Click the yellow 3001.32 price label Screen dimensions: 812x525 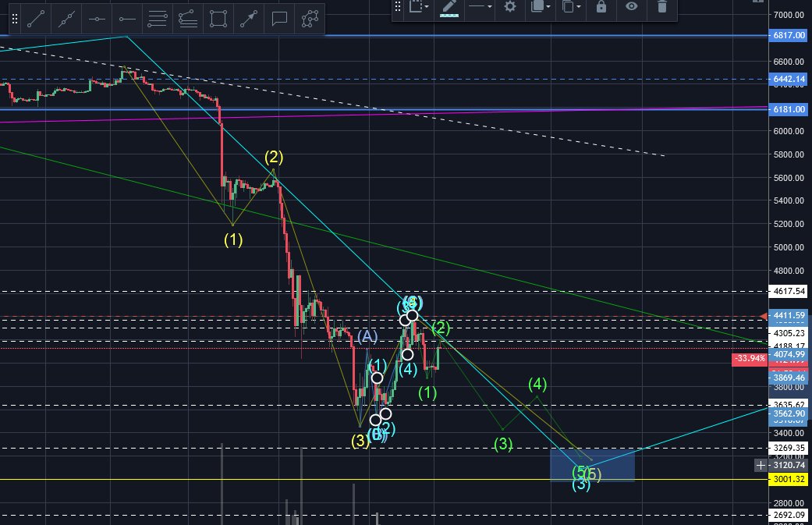(x=788, y=480)
